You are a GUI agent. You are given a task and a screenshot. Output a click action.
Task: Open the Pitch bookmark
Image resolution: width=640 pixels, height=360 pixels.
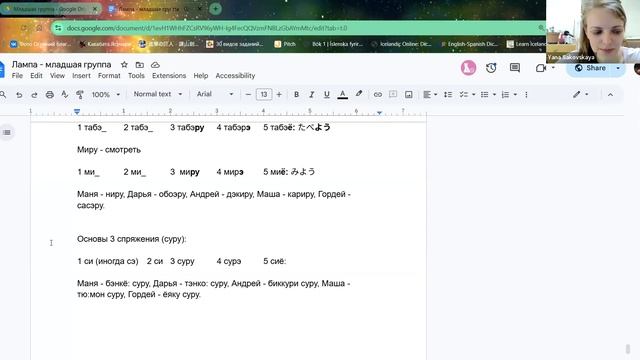[285, 44]
